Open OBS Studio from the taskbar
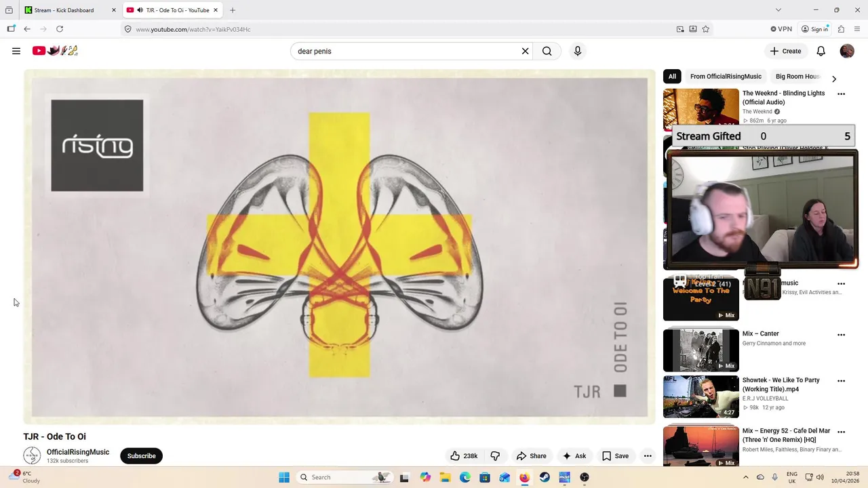 coord(585,477)
